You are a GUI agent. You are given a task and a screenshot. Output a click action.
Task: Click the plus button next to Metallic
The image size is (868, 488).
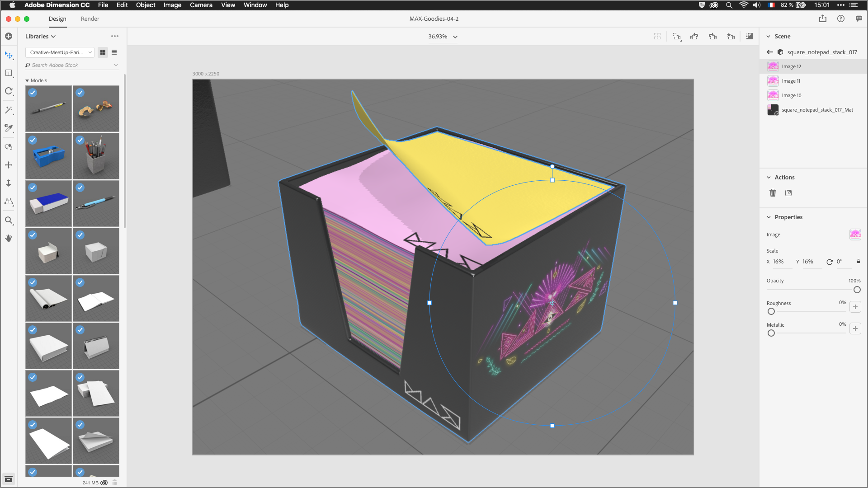coord(855,328)
